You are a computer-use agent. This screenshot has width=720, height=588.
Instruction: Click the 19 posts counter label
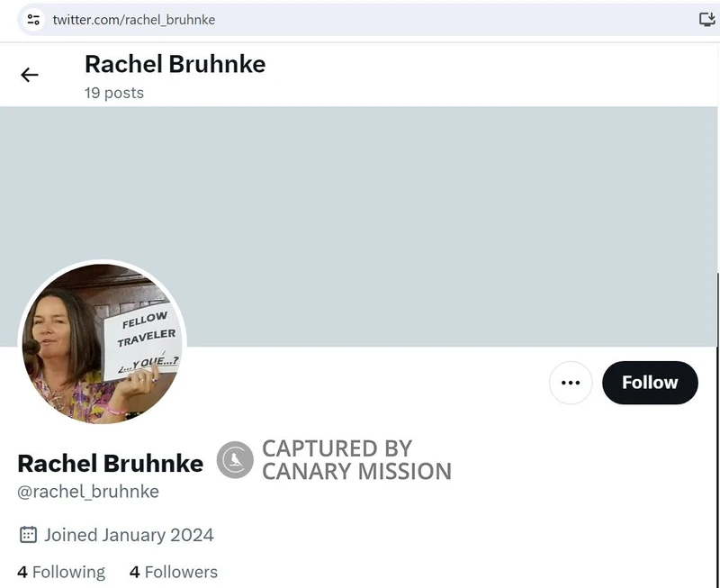(112, 92)
